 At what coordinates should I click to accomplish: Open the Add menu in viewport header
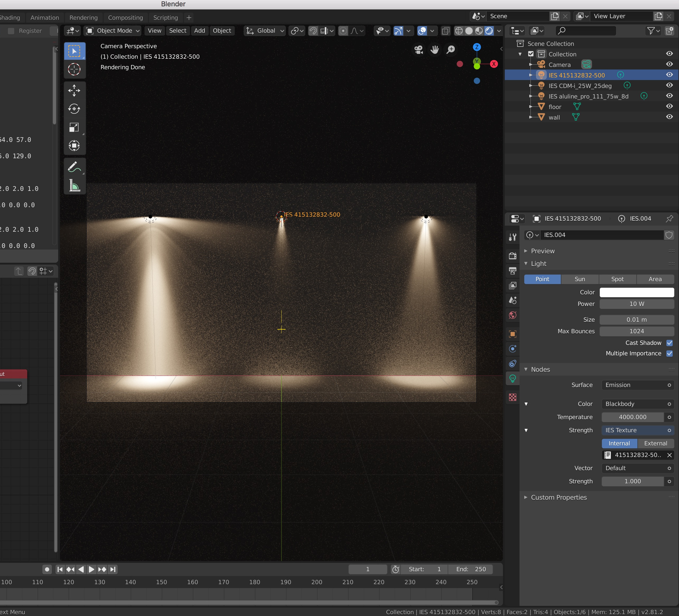pyautogui.click(x=199, y=31)
